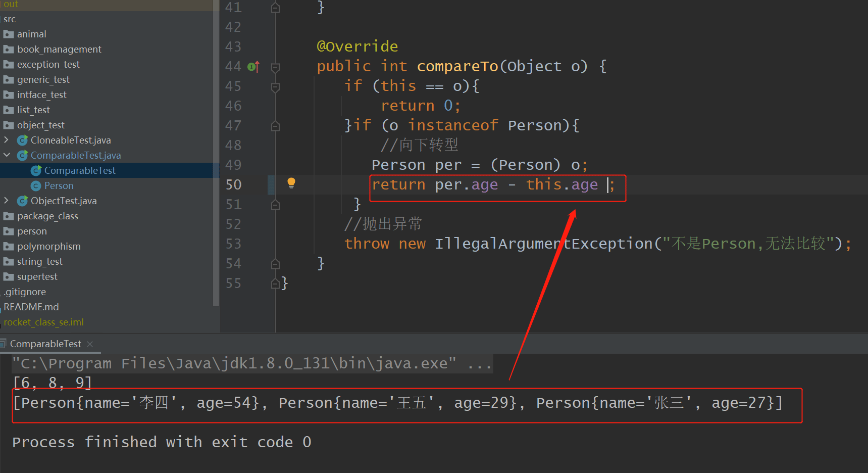Toggle the fold marker at line 41

(275, 8)
